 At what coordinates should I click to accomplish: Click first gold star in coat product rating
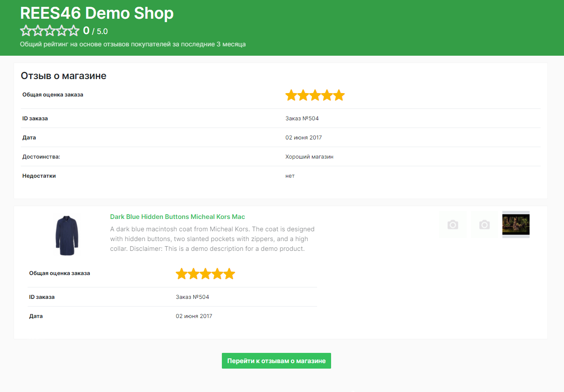point(181,274)
